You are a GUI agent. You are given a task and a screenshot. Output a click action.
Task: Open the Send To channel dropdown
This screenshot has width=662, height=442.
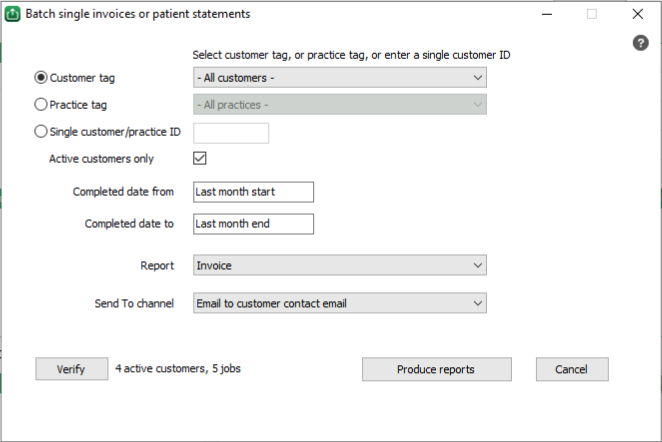339,303
